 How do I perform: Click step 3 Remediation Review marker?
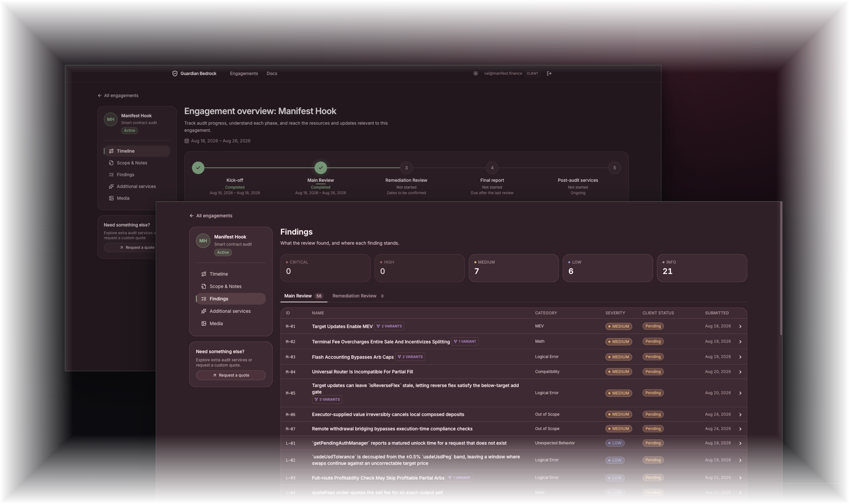pyautogui.click(x=406, y=168)
